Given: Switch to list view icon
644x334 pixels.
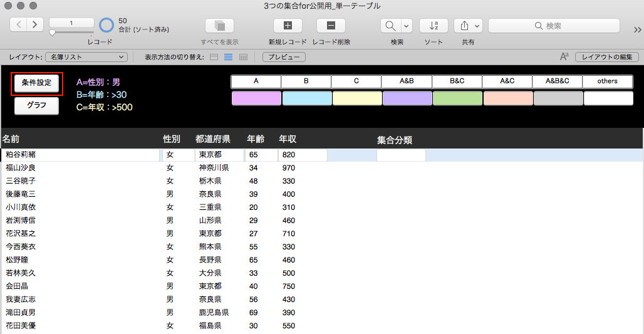Looking at the screenshot, I should [x=229, y=57].
